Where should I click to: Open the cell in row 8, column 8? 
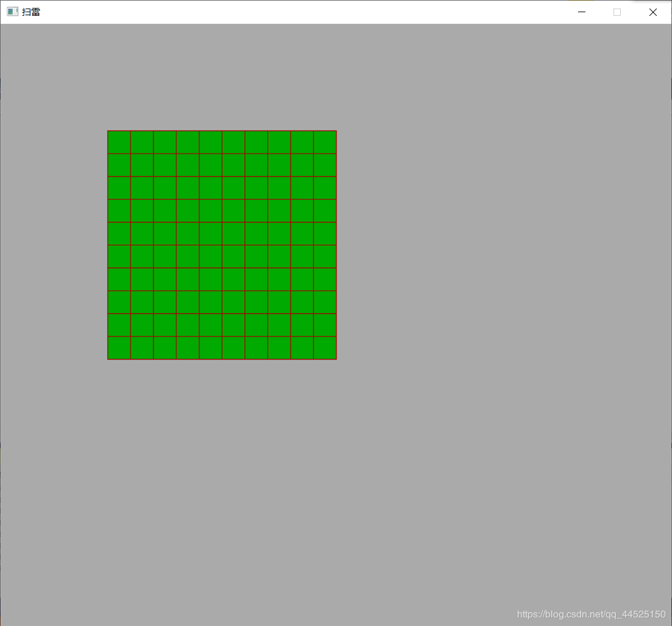tap(279, 302)
